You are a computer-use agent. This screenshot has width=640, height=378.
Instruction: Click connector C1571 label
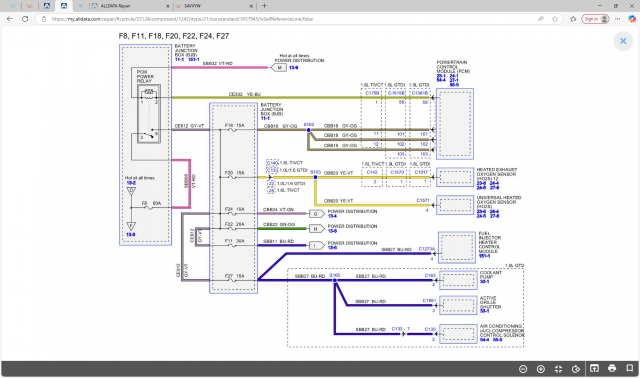[423, 200]
